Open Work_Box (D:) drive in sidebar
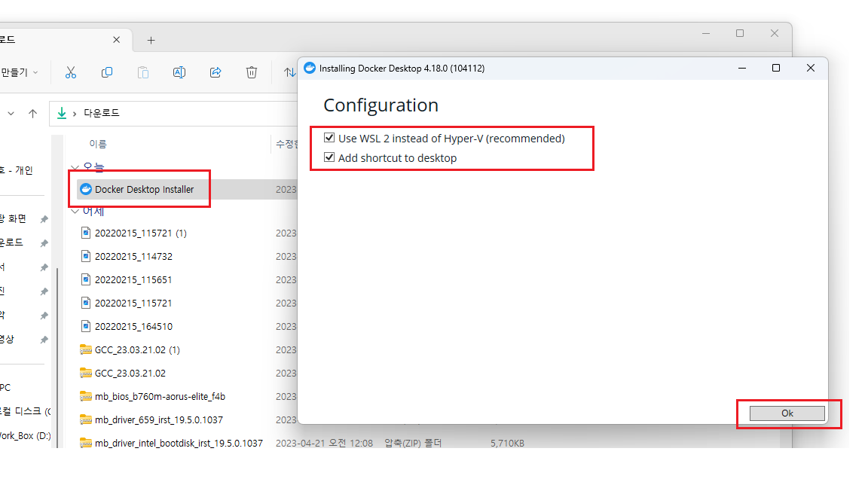The height and width of the screenshot is (488, 868). click(x=26, y=435)
